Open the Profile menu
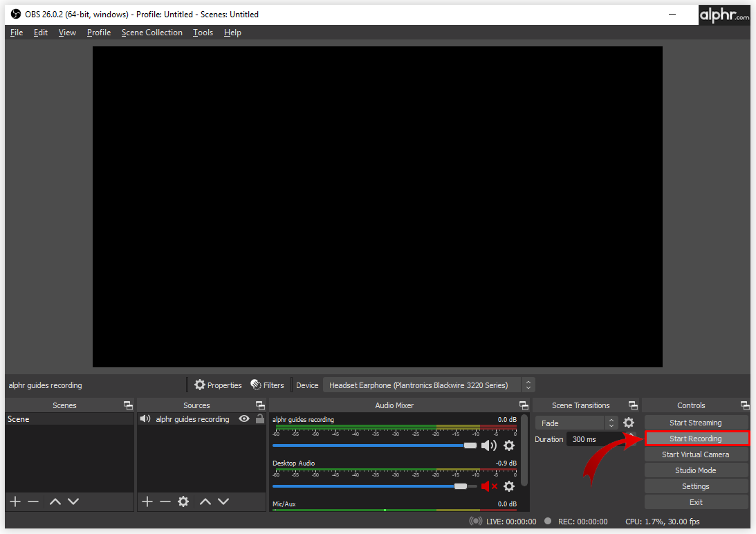Screen dimensions: 756x534 pos(99,33)
